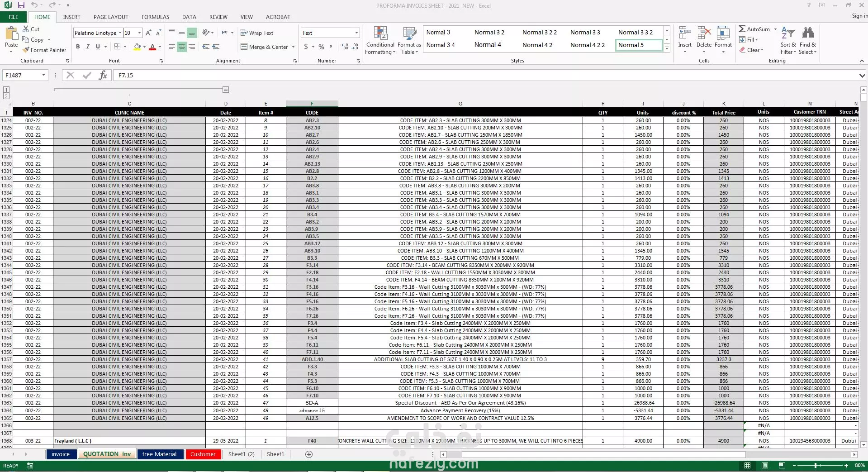Add a new sheet with the plus button
Screen dimensions: 868x472
[x=309, y=454]
